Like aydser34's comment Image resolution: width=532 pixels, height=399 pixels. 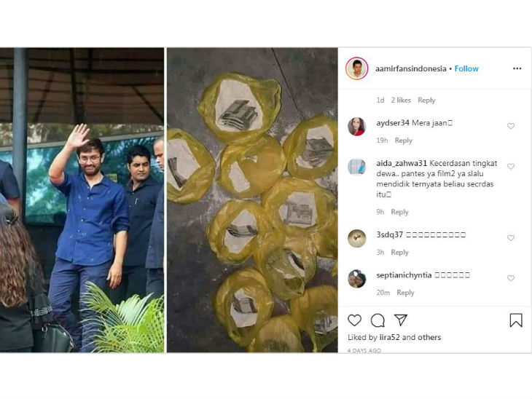pyautogui.click(x=510, y=126)
